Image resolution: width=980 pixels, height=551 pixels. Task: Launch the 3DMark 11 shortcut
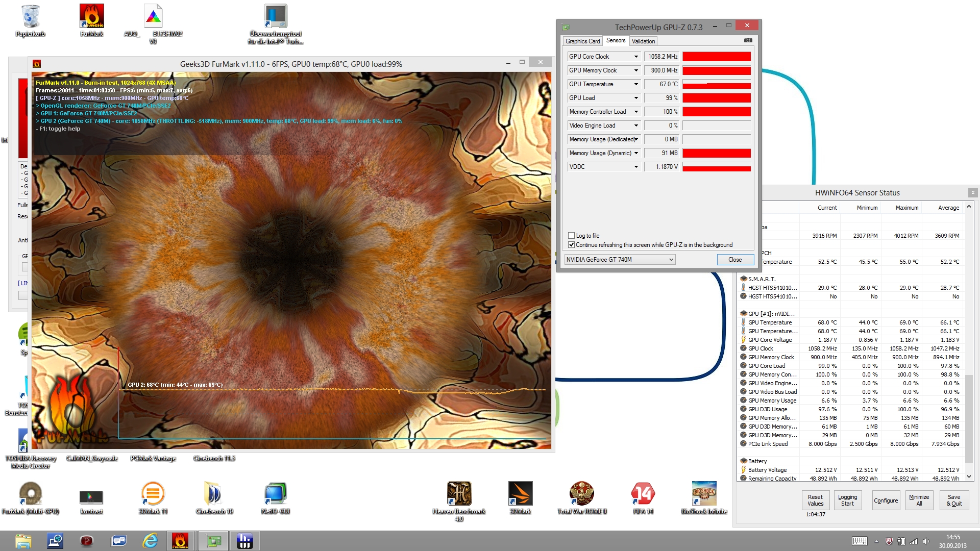[x=153, y=498]
